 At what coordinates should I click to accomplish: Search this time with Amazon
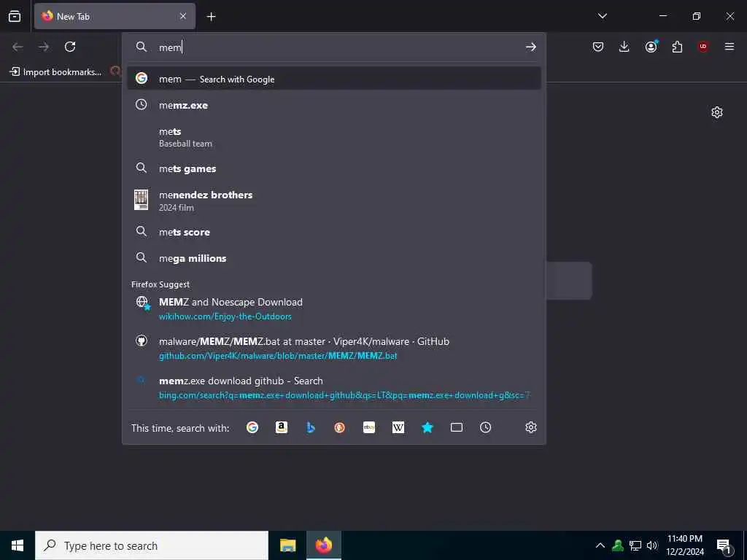(282, 427)
